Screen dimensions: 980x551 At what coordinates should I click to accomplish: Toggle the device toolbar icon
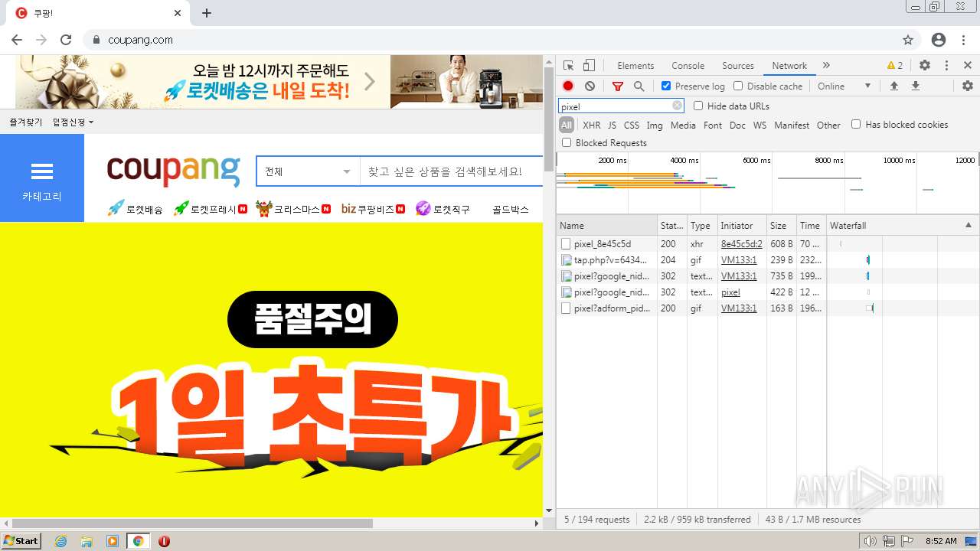[x=589, y=66]
